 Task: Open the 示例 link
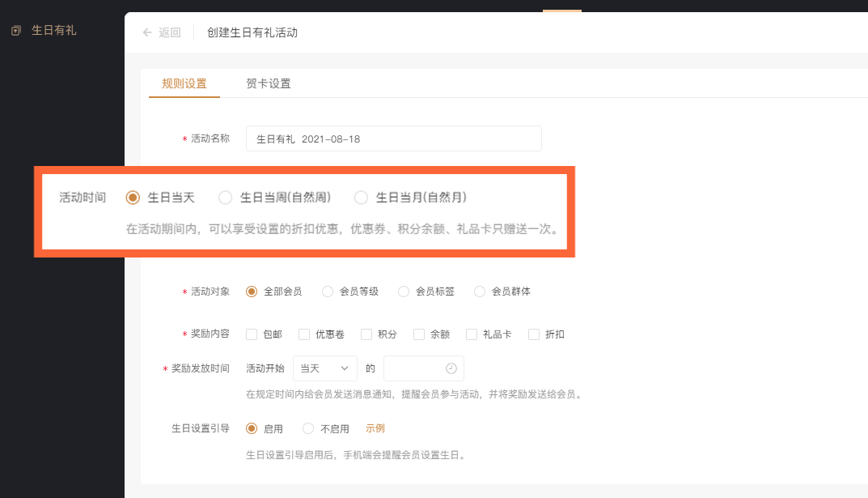[375, 428]
